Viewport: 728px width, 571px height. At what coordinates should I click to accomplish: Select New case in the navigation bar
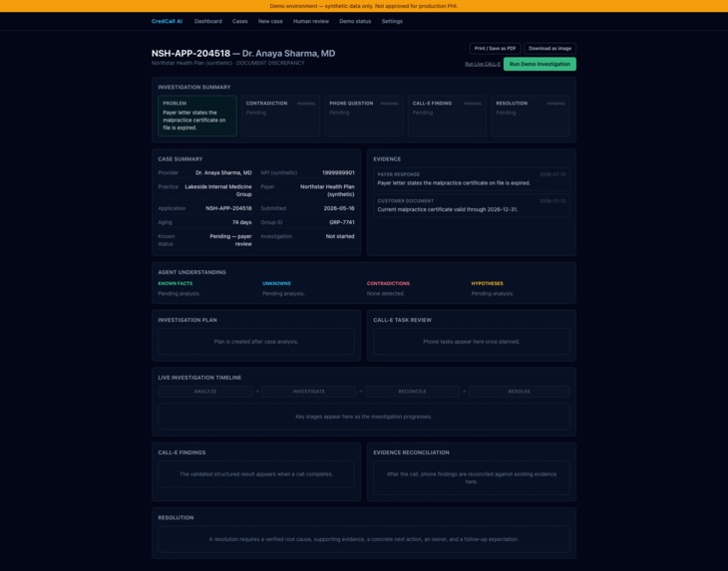tap(270, 21)
